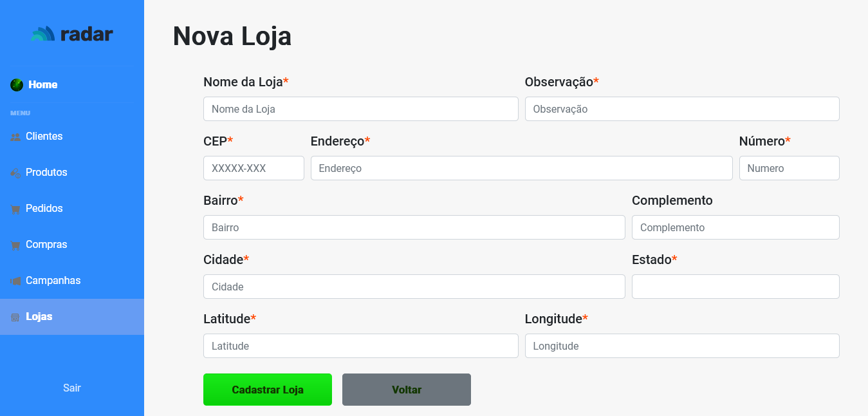This screenshot has height=416, width=868.
Task: Click the Sair link to log out
Action: tap(72, 388)
